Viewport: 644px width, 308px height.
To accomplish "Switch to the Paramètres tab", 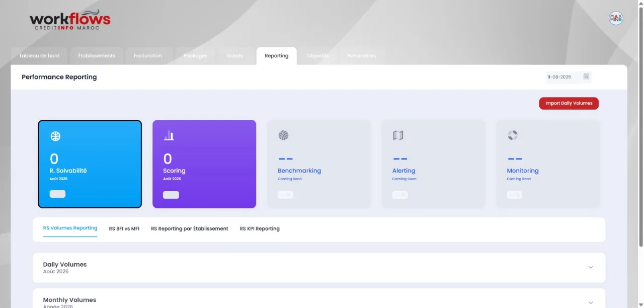I will [362, 56].
